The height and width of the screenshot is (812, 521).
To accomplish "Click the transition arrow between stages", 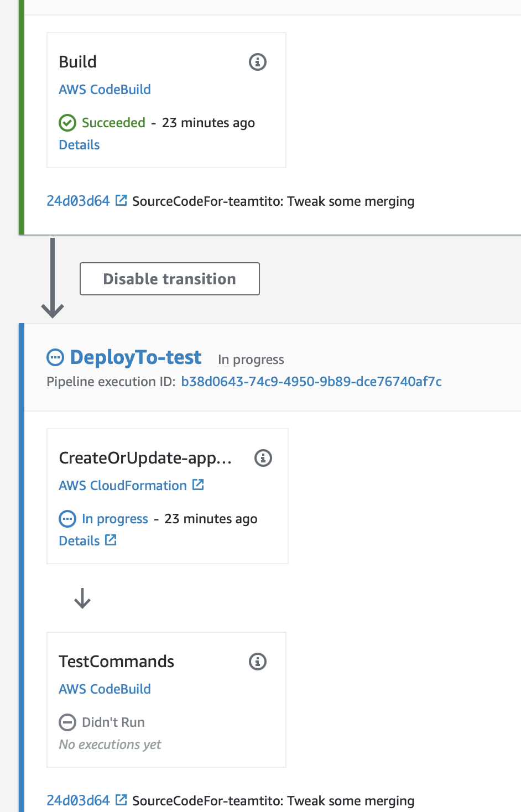I will 53,277.
